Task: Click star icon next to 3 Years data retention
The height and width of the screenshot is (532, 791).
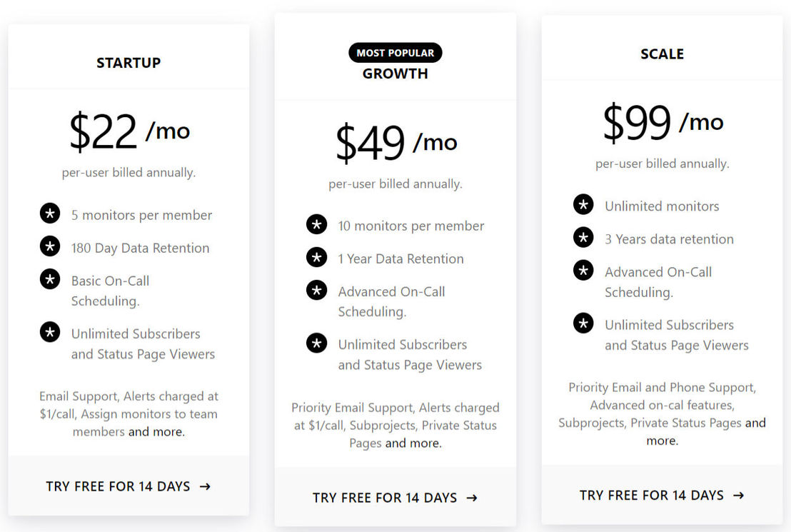Action: pyautogui.click(x=584, y=237)
